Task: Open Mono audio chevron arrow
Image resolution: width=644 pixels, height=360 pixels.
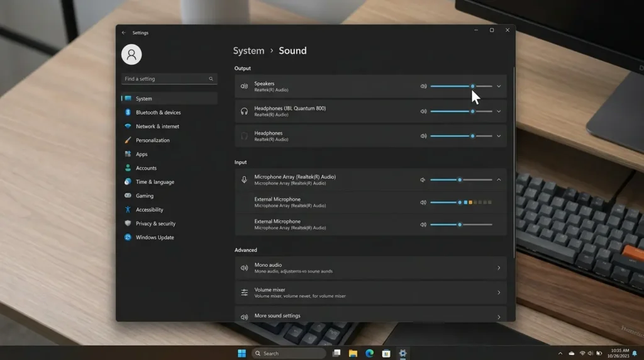Action: click(499, 268)
